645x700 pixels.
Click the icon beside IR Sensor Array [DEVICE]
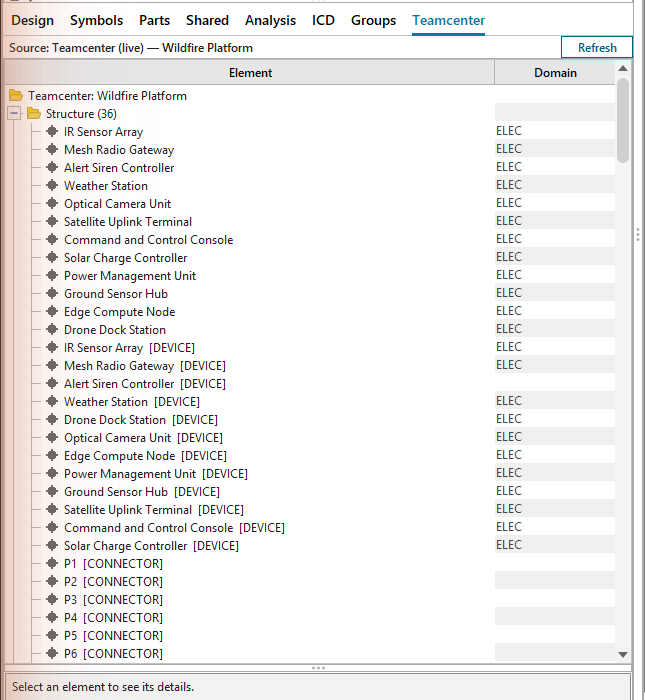(52, 347)
